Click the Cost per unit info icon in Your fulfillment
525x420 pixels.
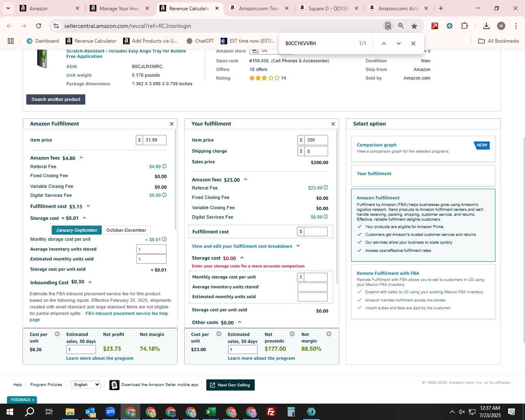(219, 334)
